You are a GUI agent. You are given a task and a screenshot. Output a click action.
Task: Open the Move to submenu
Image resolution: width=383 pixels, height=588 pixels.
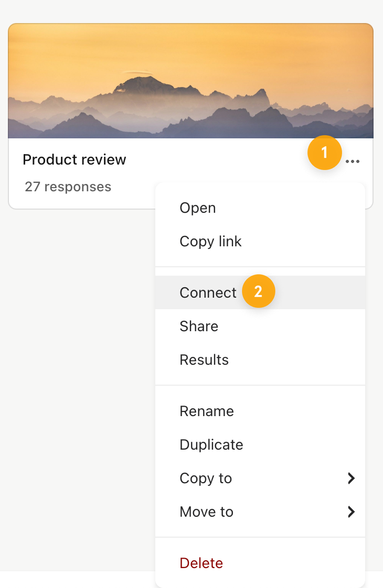click(x=260, y=511)
